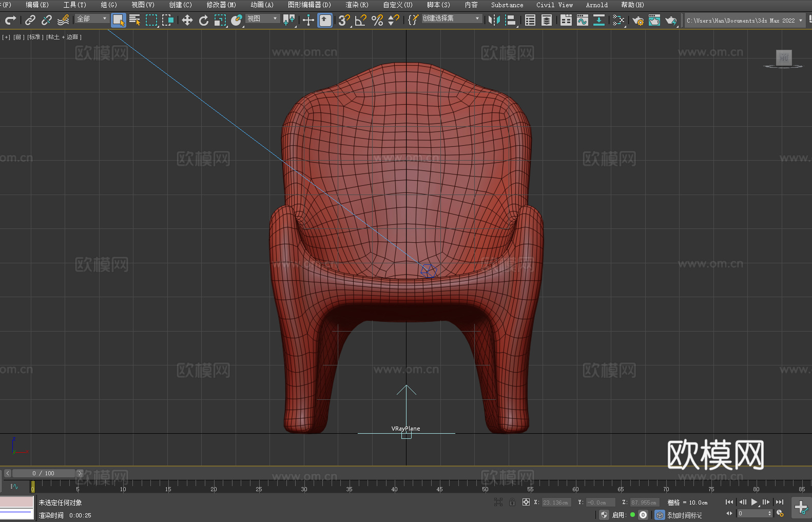Open the 全部 selection filter dropdown
Screen dimensions: 812x522
tap(92, 18)
